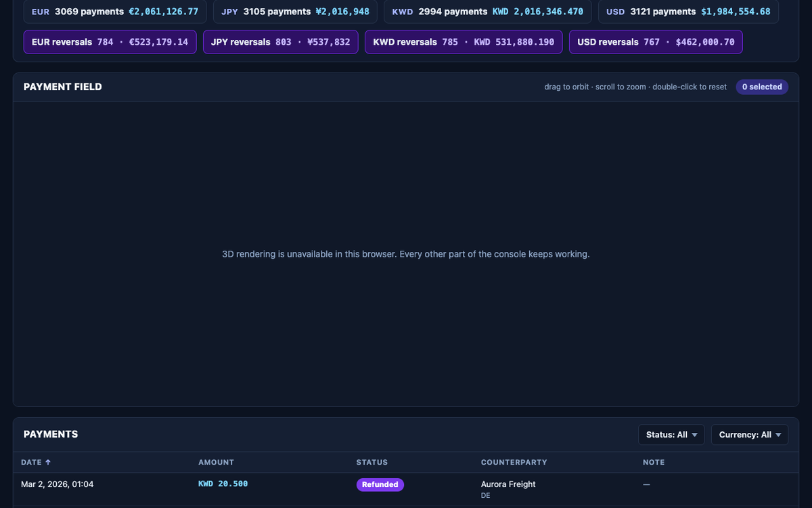Select the JPY payments summary chip
The width and height of the screenshot is (812, 508).
[x=295, y=12]
